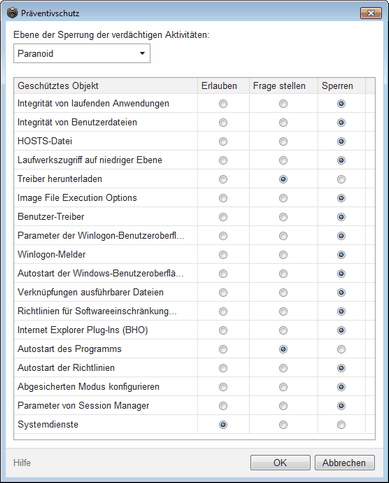Set Treiber herunterladen to Sperren
The image size is (389, 483).
coord(341,179)
